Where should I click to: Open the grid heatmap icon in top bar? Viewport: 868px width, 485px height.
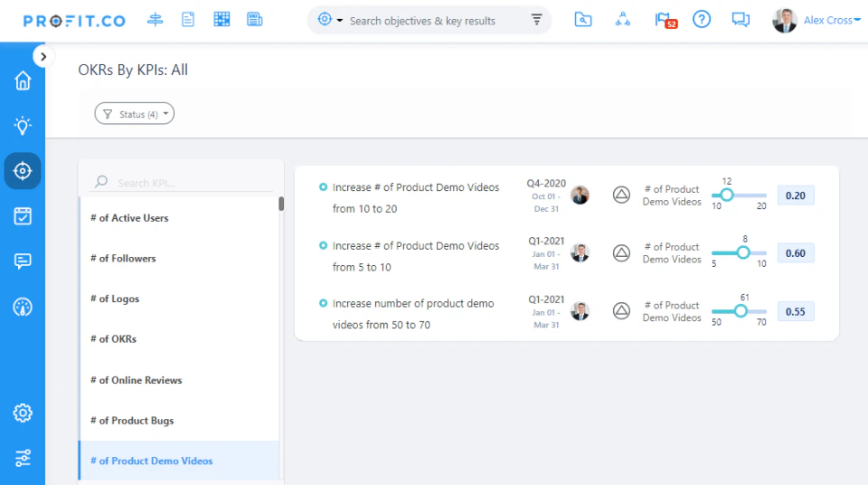222,19
